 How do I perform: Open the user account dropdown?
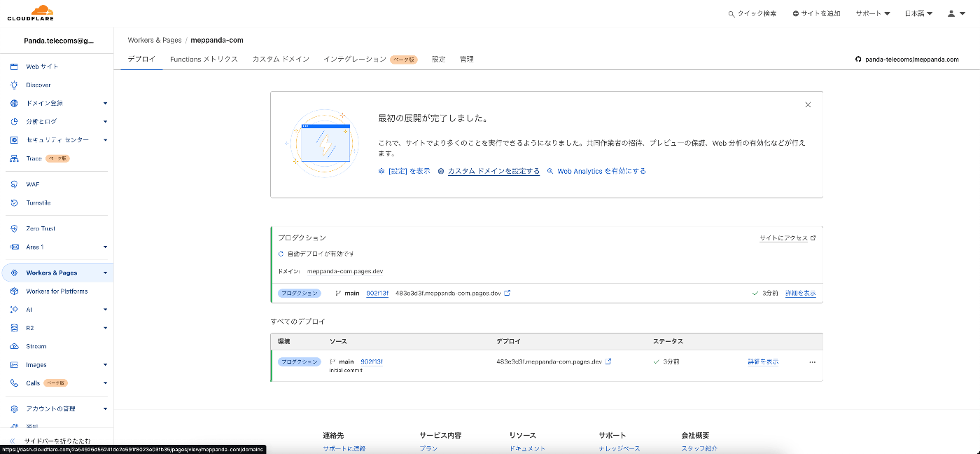pos(955,14)
